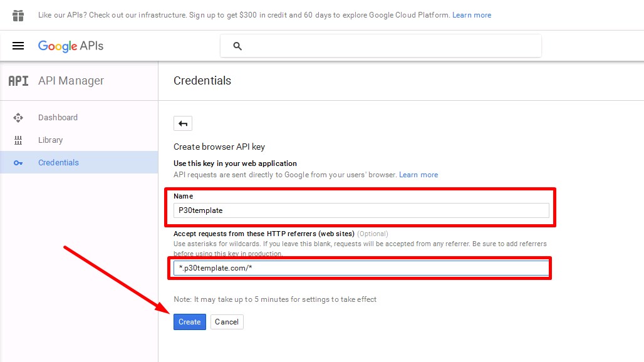The width and height of the screenshot is (644, 362).
Task: Click the Cancel button
Action: 227,322
